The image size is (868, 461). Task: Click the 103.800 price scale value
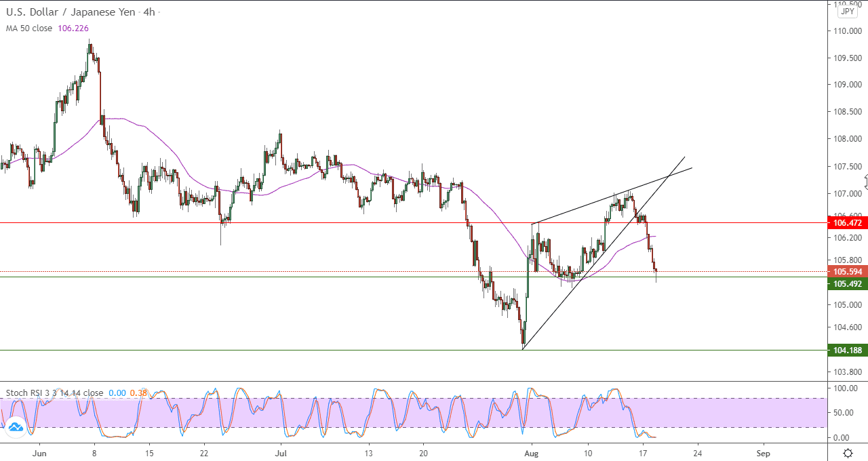[848, 372]
